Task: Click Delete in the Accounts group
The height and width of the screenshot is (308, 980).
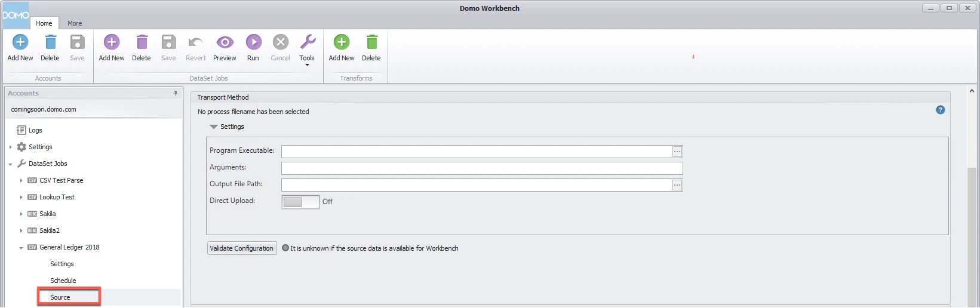Action: click(x=50, y=48)
